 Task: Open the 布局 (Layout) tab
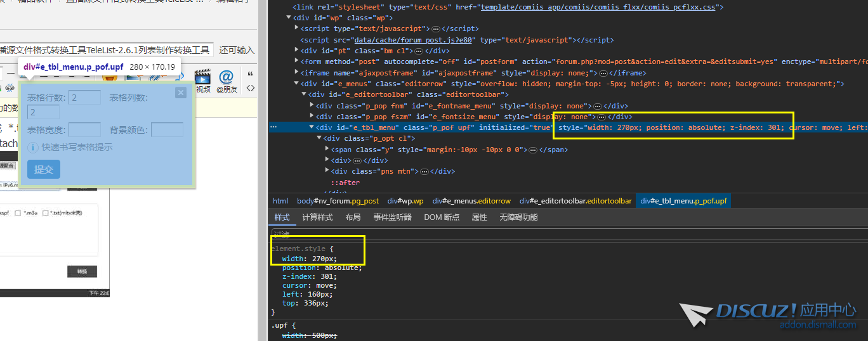pos(353,217)
